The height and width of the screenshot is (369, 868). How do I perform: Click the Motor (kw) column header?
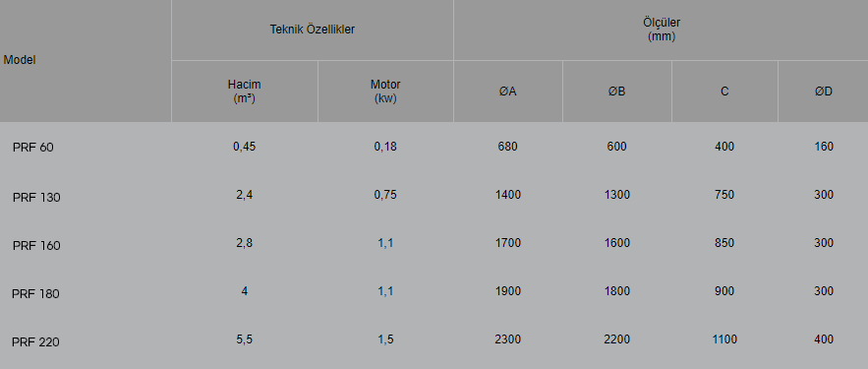385,92
